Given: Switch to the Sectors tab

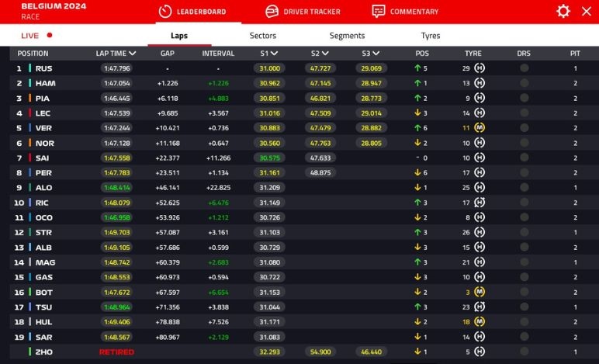Looking at the screenshot, I should (262, 36).
